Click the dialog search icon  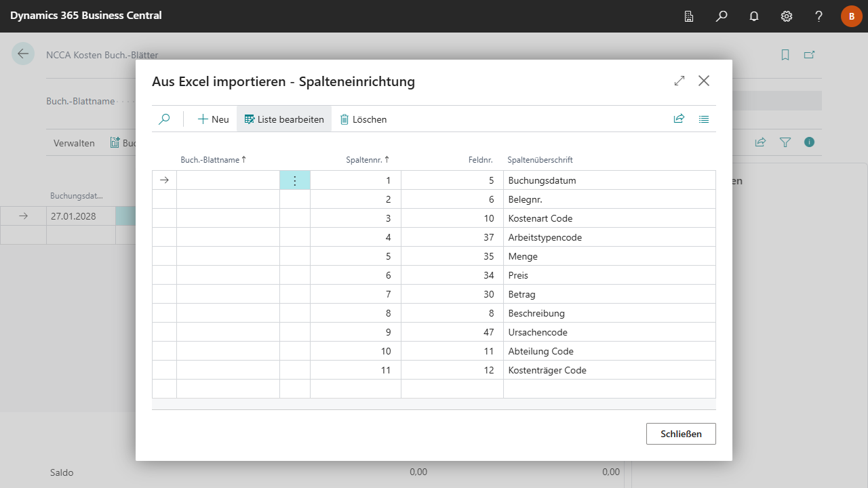[164, 119]
